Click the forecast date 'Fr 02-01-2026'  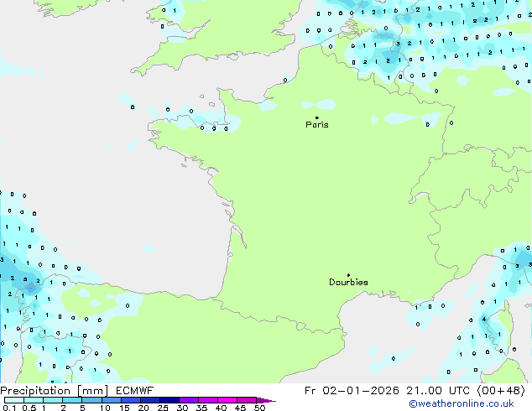pyautogui.click(x=352, y=391)
